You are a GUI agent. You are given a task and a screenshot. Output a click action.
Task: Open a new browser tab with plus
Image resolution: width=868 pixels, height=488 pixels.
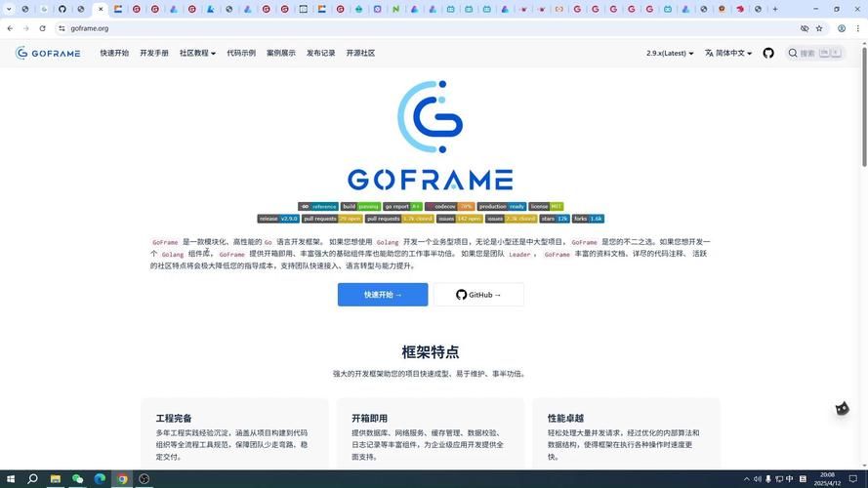click(775, 9)
